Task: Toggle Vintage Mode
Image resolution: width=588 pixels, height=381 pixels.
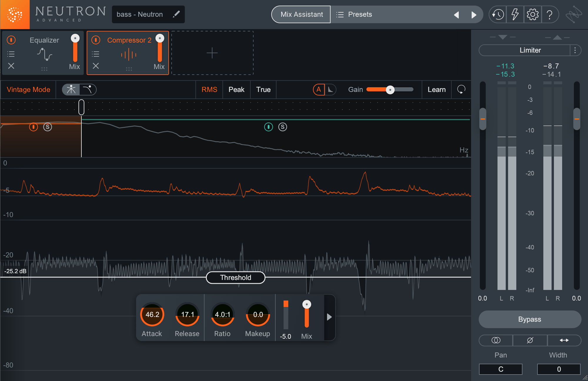Action: pyautogui.click(x=29, y=90)
